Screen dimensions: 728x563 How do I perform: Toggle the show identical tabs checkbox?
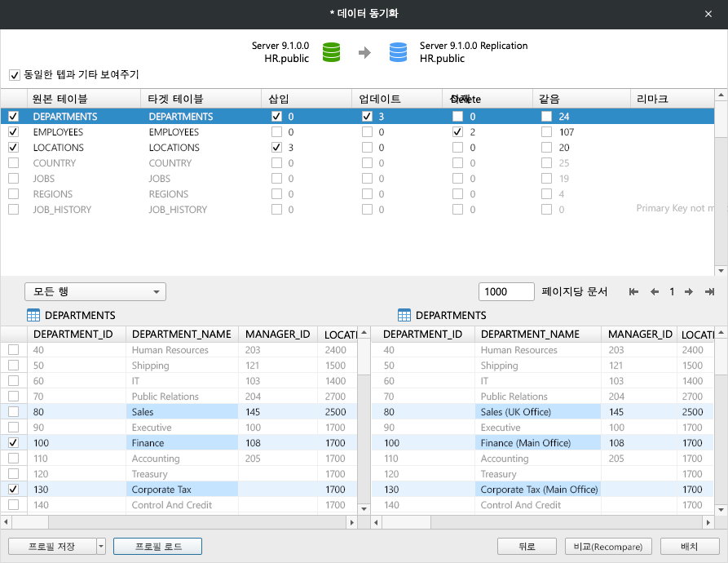point(15,75)
